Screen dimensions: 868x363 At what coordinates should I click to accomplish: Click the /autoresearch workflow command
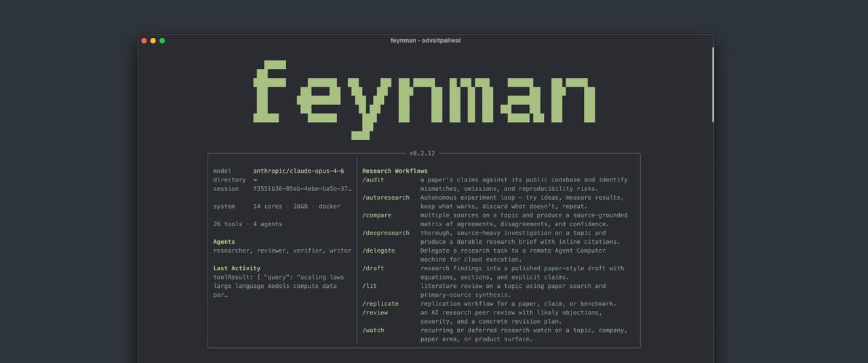(386, 198)
